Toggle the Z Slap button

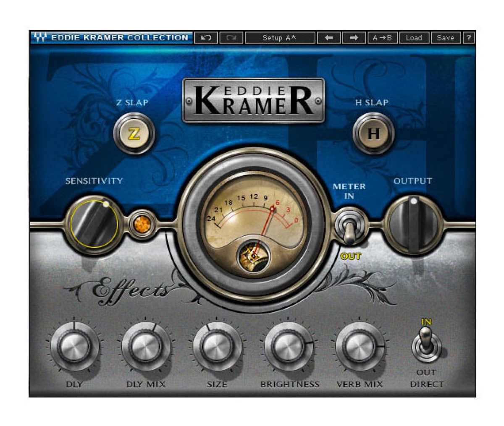point(134,134)
